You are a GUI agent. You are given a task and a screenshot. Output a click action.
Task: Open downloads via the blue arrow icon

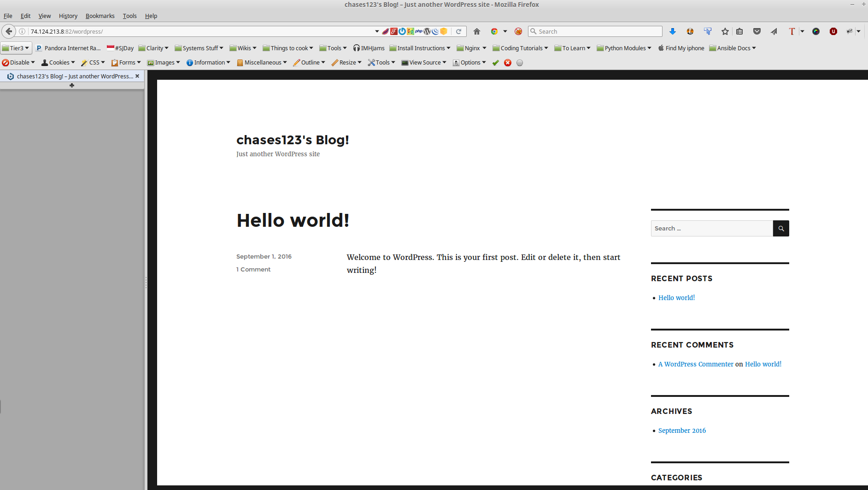click(672, 31)
